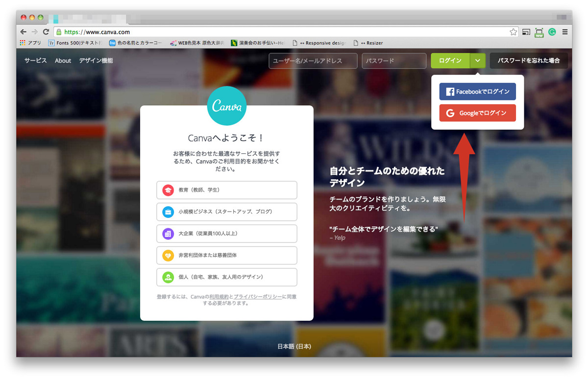Click the Canva logo circle
Image resolution: width=588 pixels, height=379 pixels.
[227, 107]
